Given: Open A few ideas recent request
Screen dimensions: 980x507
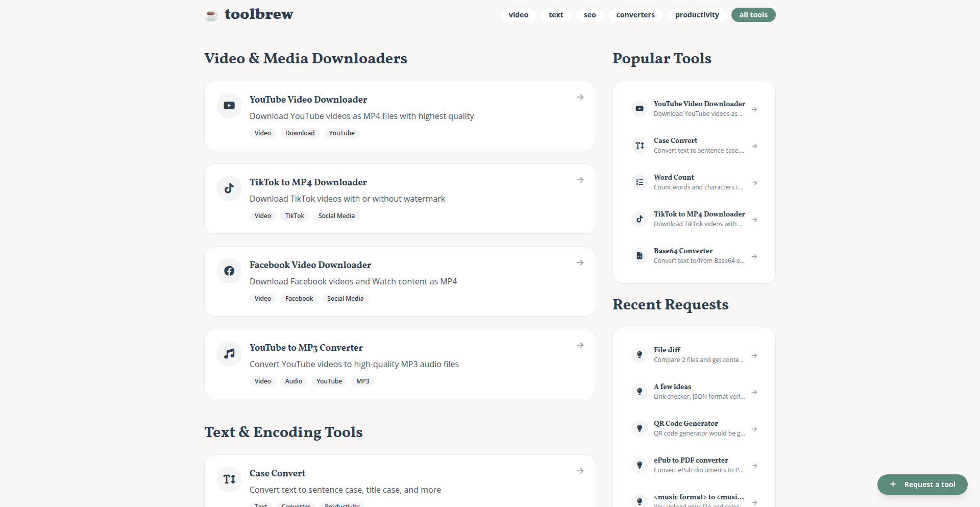Looking at the screenshot, I should (x=672, y=387).
